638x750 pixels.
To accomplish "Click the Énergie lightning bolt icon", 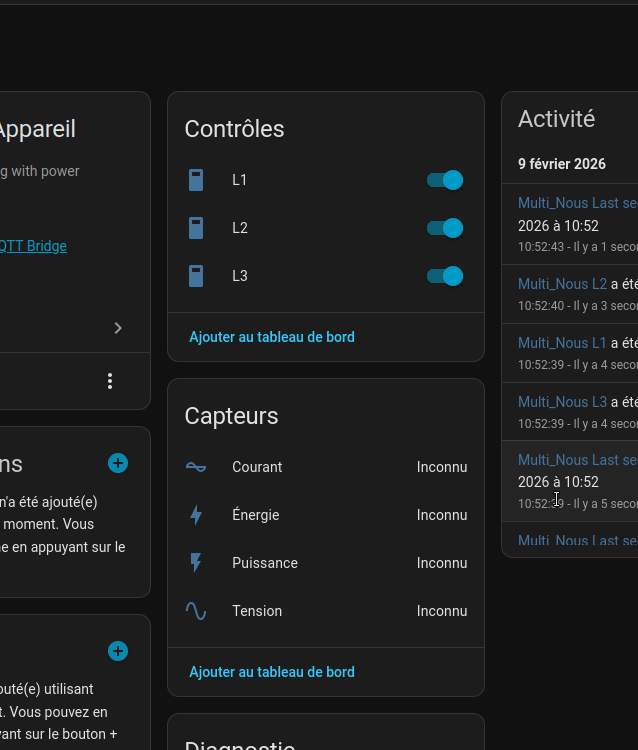I will (196, 515).
